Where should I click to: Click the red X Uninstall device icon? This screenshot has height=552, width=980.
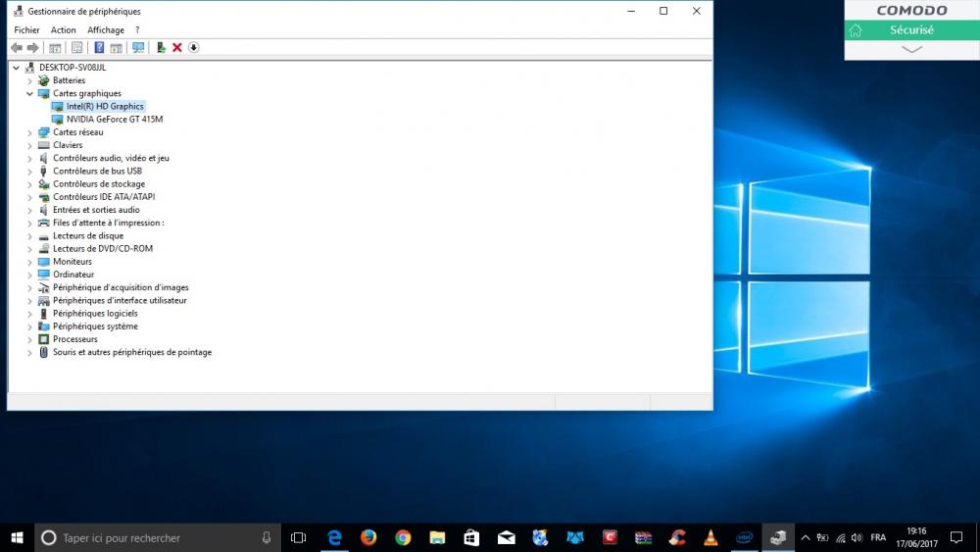pyautogui.click(x=177, y=47)
